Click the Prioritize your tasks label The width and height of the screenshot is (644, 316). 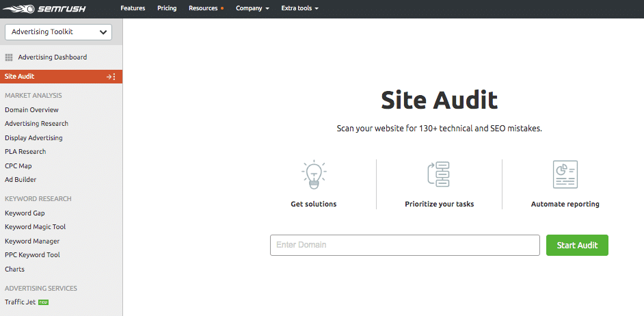coord(439,205)
